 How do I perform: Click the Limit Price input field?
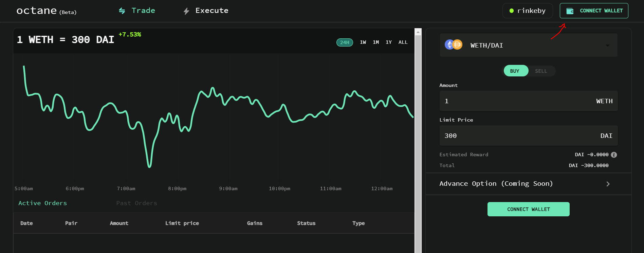click(x=516, y=136)
